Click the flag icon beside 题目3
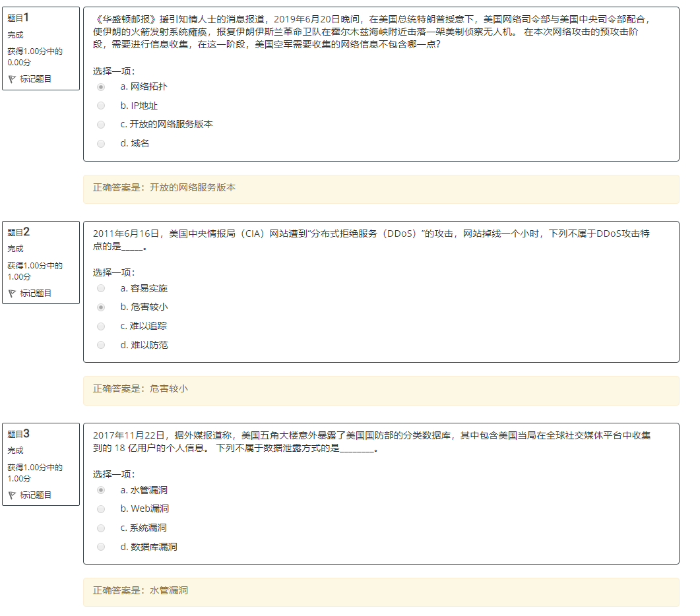This screenshot has height=616, width=700. (12, 495)
